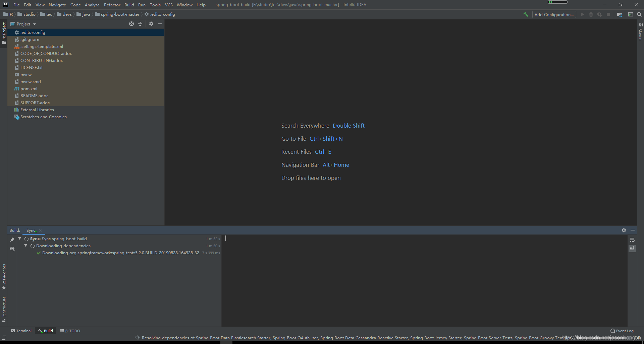Click the background task progress spinner
The image size is (644, 344).
pos(137,338)
